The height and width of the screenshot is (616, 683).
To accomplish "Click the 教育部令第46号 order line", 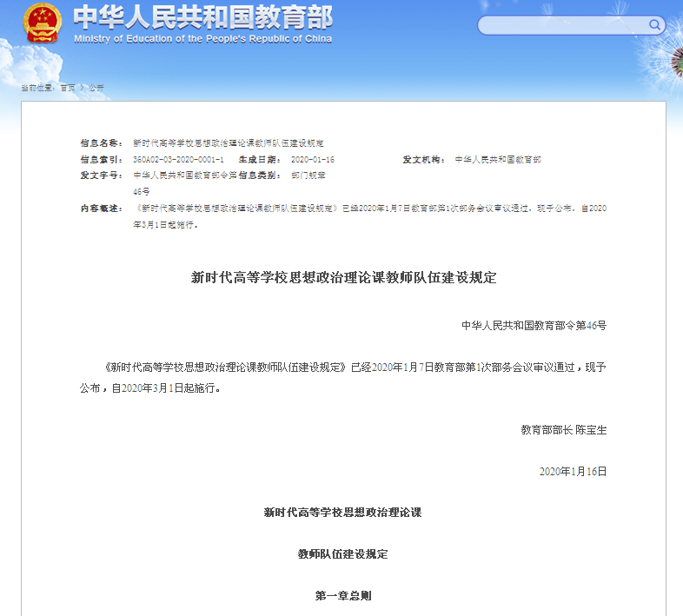I will click(x=534, y=326).
